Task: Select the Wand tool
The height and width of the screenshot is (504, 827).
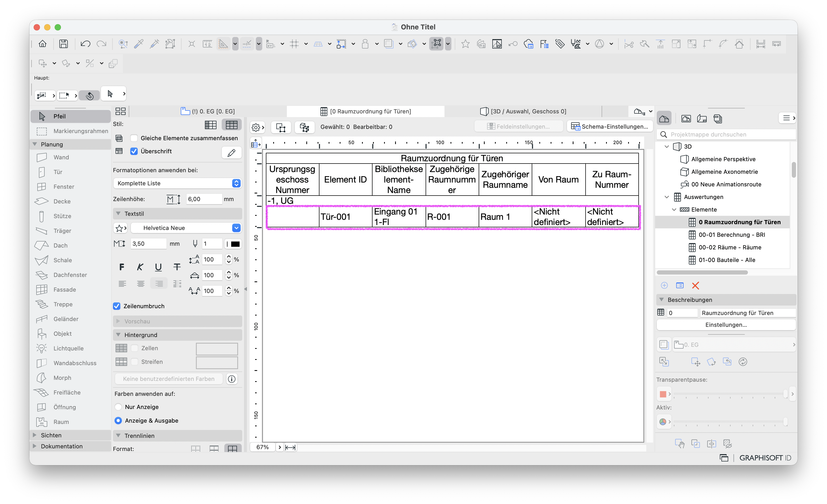Action: (x=61, y=157)
